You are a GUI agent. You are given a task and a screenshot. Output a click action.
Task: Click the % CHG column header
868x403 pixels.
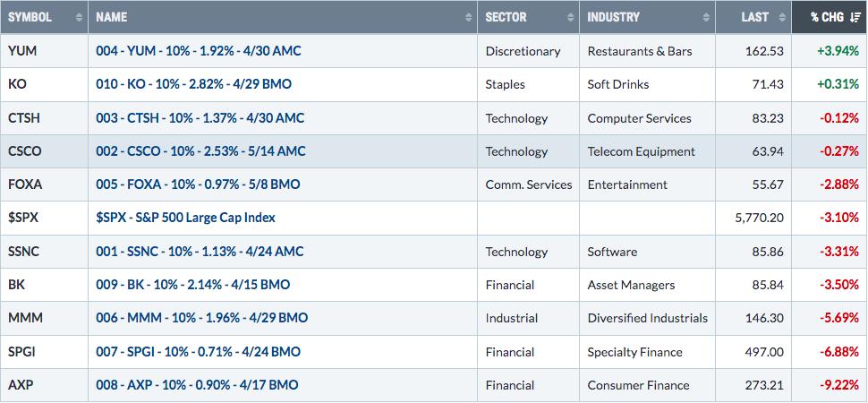point(830,17)
